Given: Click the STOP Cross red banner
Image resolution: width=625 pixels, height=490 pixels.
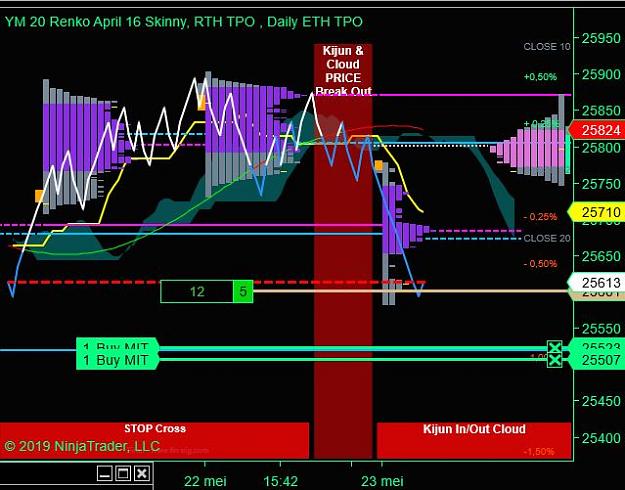Looking at the screenshot, I should pos(154,440).
